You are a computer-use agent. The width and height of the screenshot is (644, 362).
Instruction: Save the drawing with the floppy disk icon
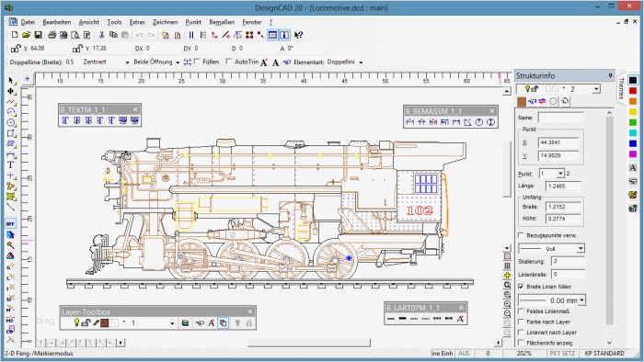38,35
